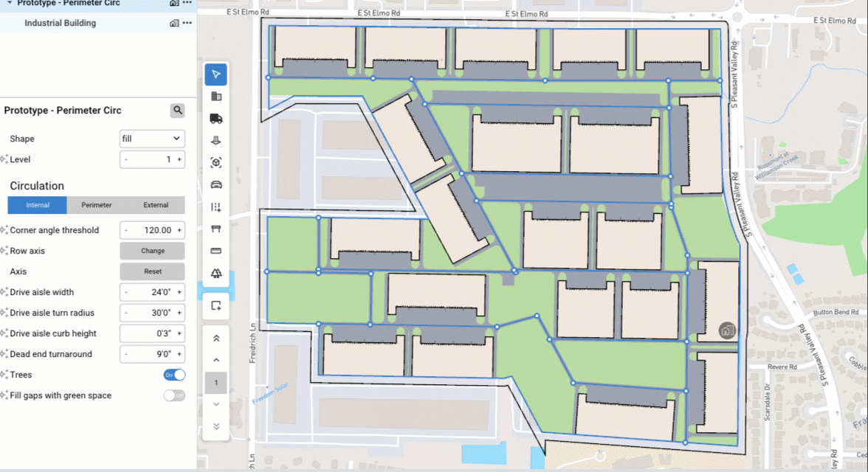Click the Corner angle threshold 120.00 field

pos(152,230)
